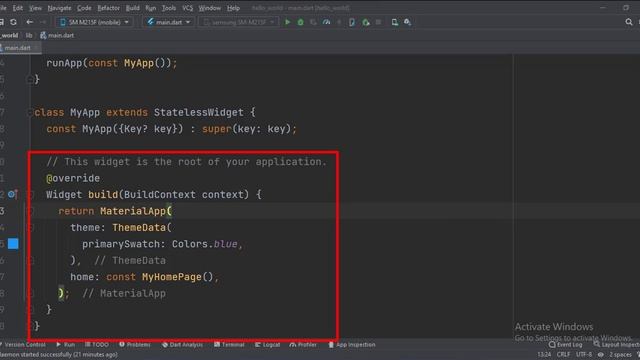This screenshot has height=360, width=640.
Task: Click the Flutter hot reload phone icon
Action: 352,22
